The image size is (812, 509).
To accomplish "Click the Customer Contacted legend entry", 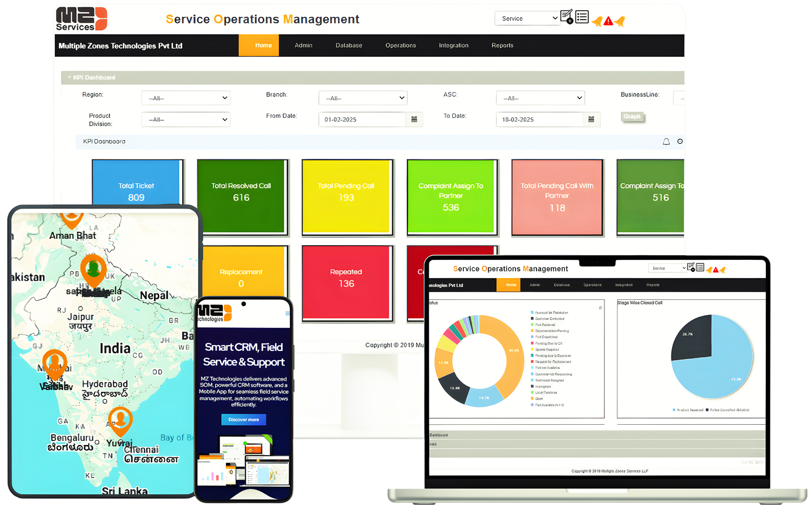I will click(548, 319).
